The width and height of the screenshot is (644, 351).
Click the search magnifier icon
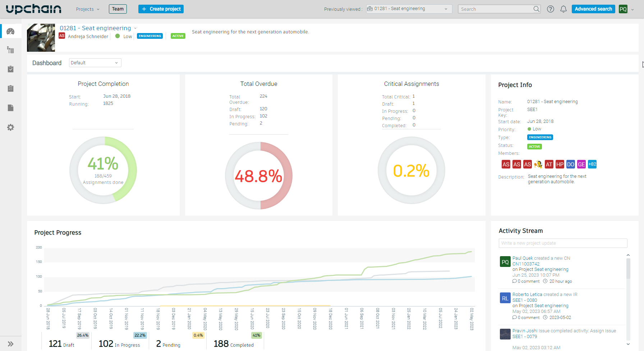[x=536, y=9]
